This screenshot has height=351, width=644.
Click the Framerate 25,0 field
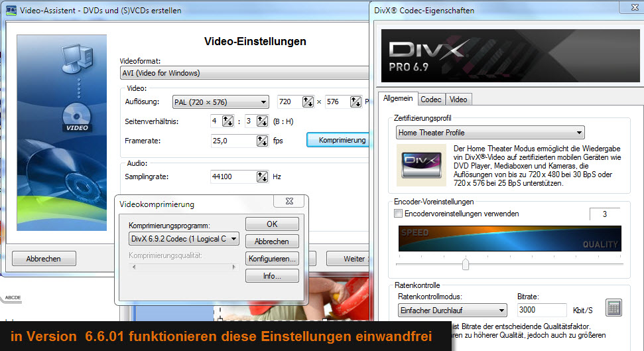point(233,141)
